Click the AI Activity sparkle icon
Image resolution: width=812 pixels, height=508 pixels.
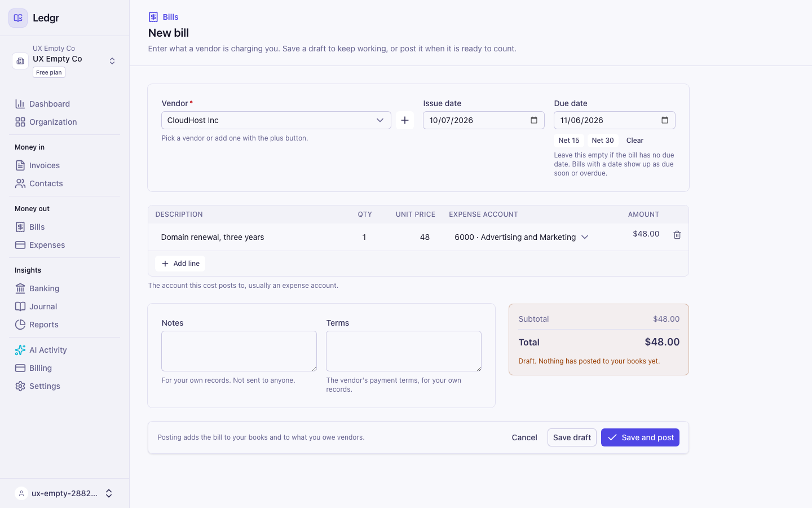[x=20, y=350]
